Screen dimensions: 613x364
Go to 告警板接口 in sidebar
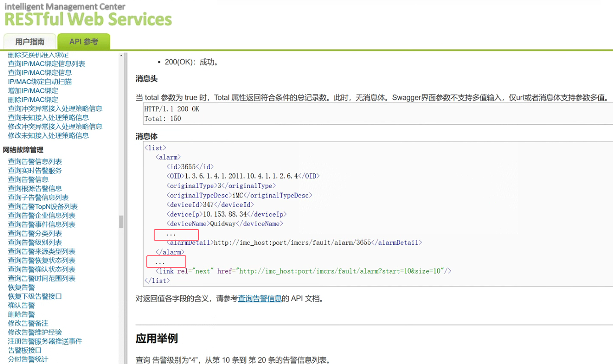pos(25,350)
